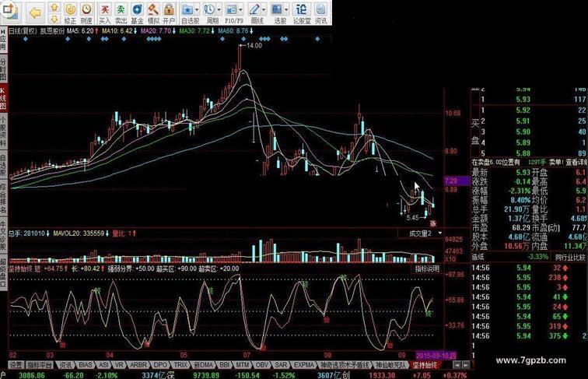Click the 2015-09-10 date label
The width and height of the screenshot is (588, 379).
[x=436, y=355]
